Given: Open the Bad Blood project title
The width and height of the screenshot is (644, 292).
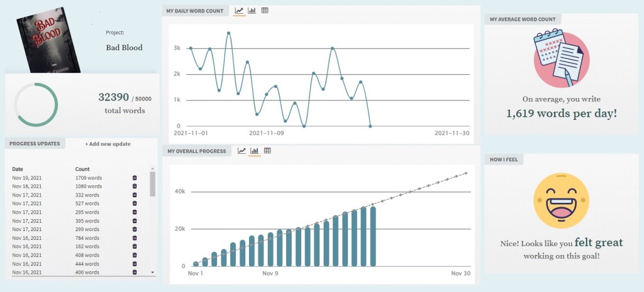Looking at the screenshot, I should pos(124,47).
